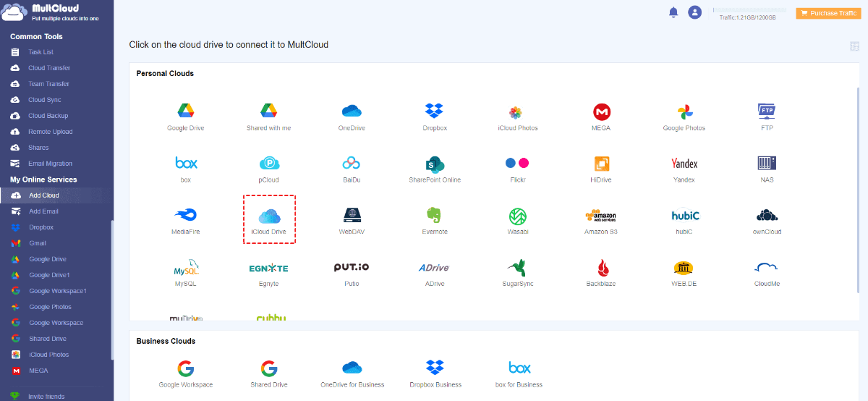Screen dimensions: 868x401
Task: Connect Evernote service
Action: [435, 221]
